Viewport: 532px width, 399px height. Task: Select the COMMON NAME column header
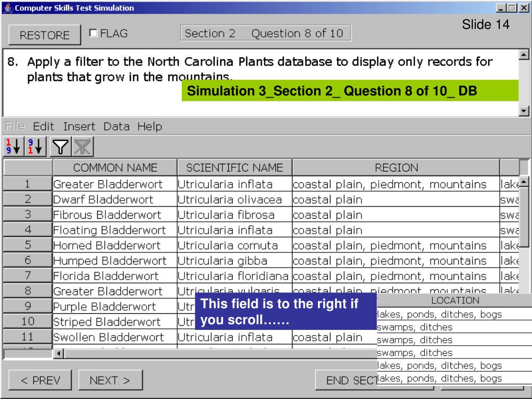point(115,167)
